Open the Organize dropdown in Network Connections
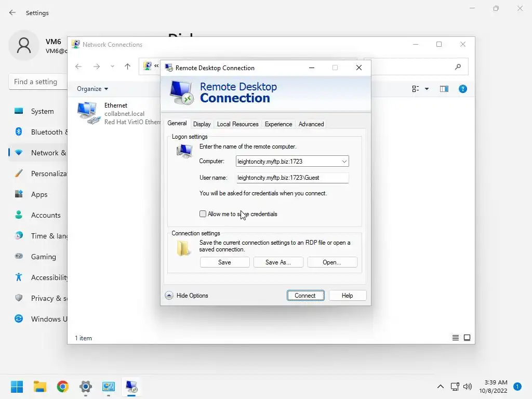Screen dimensions: 532x399 click(x=92, y=89)
